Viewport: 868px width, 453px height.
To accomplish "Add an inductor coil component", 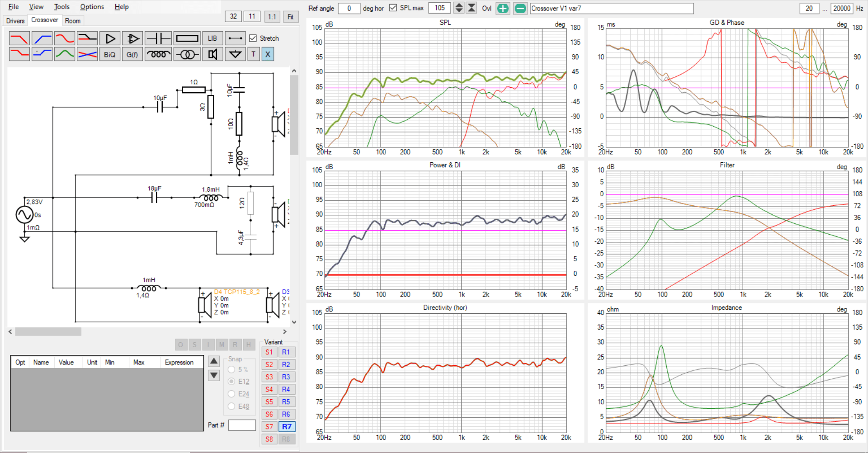I will [158, 54].
